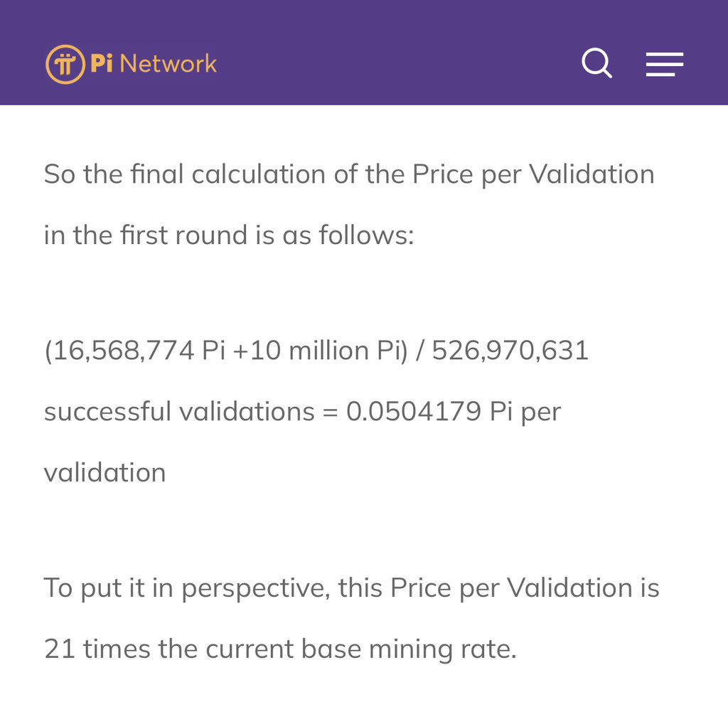
Task: Click the Pi coin logo icon
Action: [x=66, y=65]
